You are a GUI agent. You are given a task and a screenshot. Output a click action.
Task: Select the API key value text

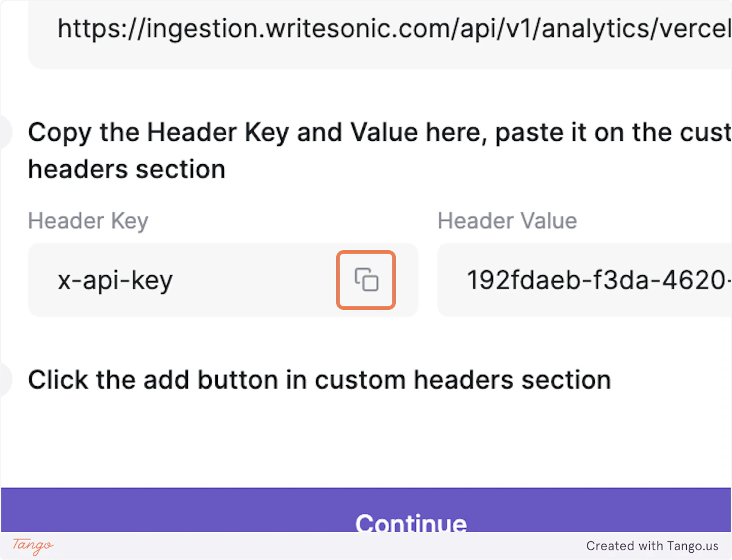click(x=597, y=280)
